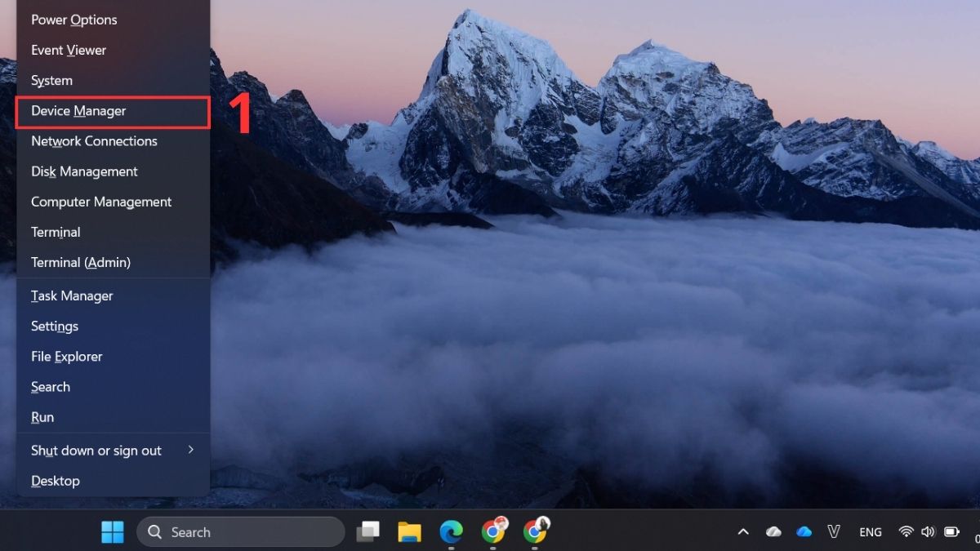980x551 pixels.
Task: Open the blue OneDrive cloud tray icon
Action: pyautogui.click(x=804, y=531)
